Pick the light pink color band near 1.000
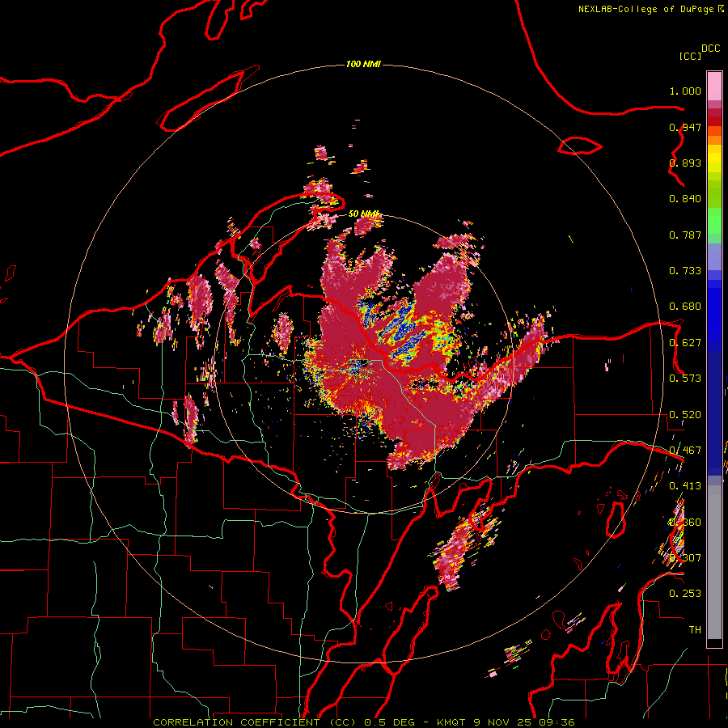728x728 pixels. (x=714, y=87)
